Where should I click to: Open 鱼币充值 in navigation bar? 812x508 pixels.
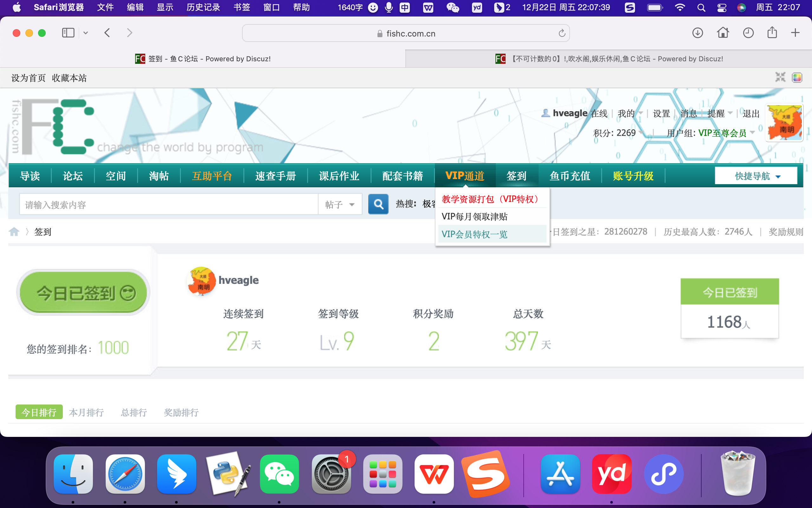(x=569, y=176)
